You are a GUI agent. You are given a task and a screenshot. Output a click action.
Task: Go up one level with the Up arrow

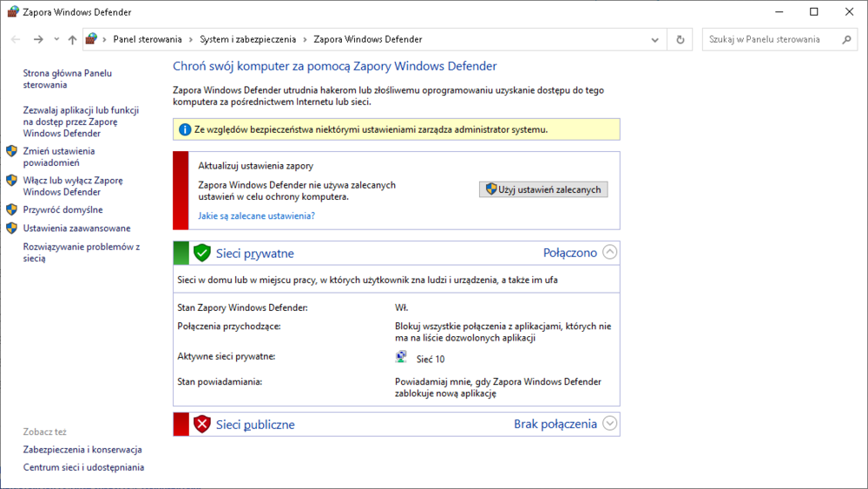(73, 39)
